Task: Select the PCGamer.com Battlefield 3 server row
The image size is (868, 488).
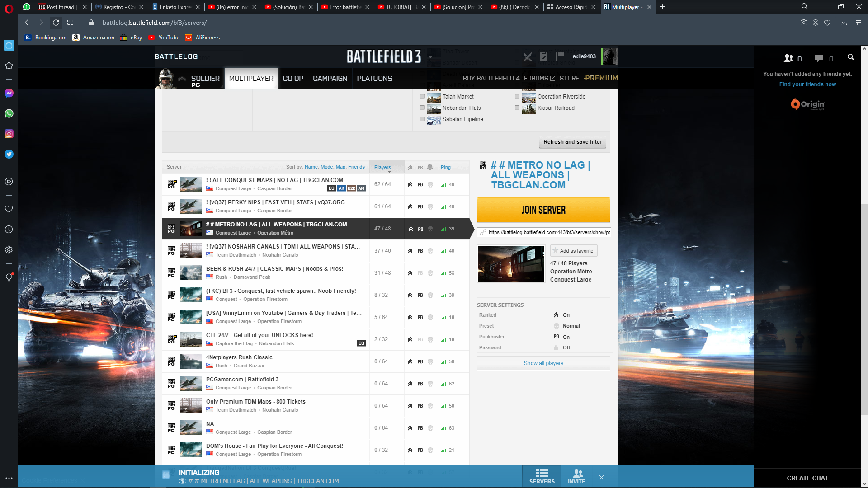Action: tap(316, 384)
